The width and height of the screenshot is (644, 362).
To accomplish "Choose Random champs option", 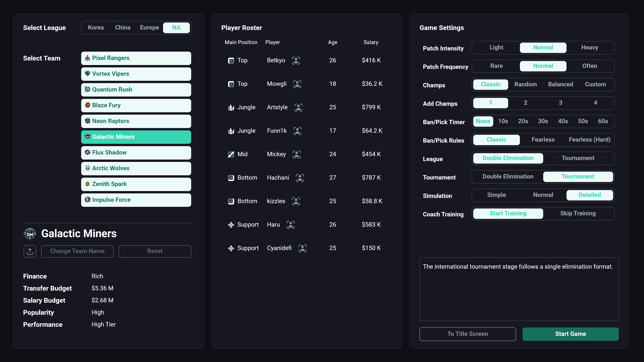I will (x=525, y=84).
